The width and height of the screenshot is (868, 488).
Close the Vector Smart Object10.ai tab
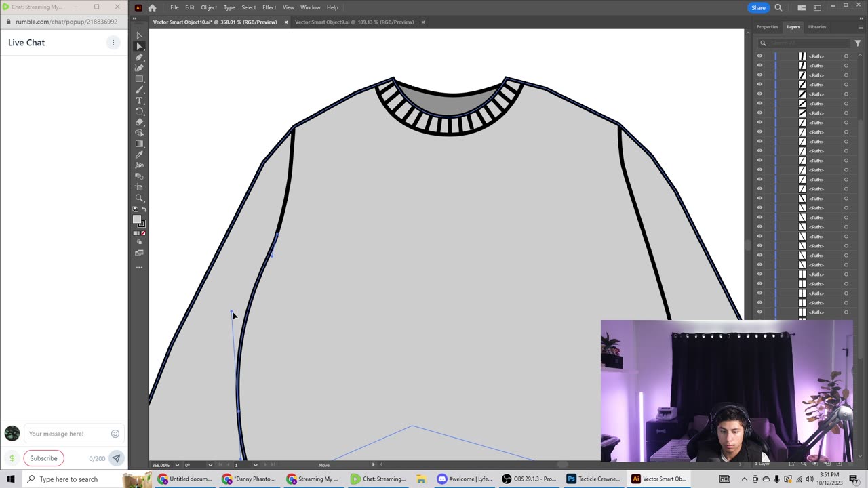pyautogui.click(x=286, y=22)
